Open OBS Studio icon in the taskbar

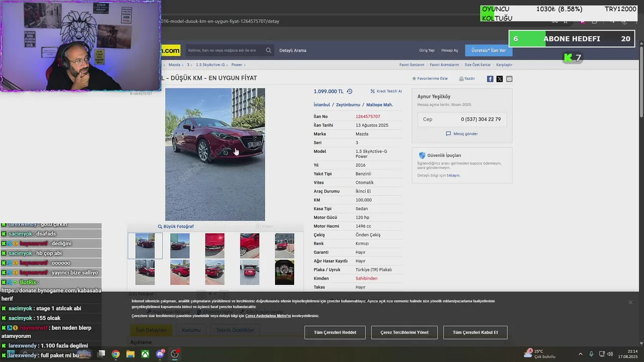pyautogui.click(x=175, y=354)
